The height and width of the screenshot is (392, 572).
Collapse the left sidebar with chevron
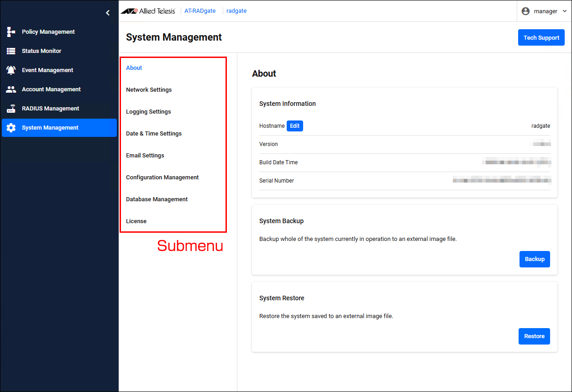(x=108, y=13)
